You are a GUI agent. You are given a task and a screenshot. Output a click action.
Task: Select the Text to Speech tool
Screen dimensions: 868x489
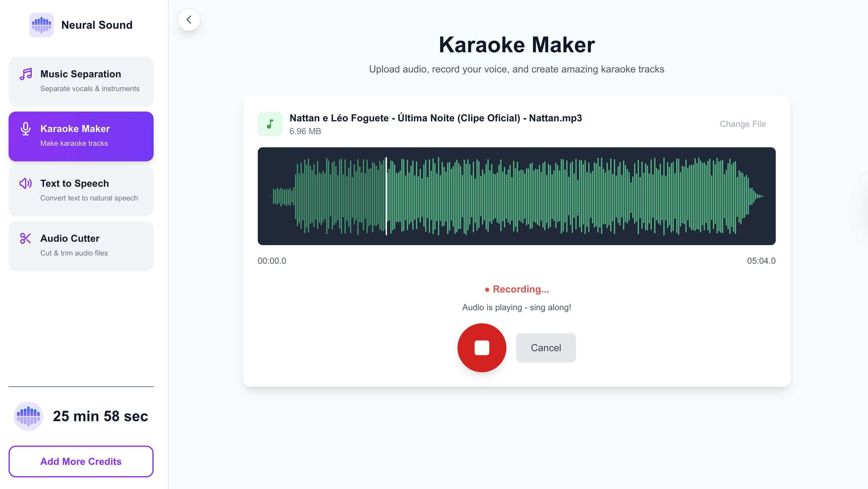(x=81, y=190)
